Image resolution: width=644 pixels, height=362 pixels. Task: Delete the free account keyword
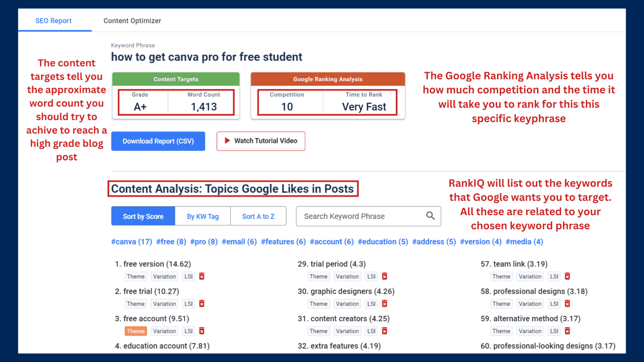click(x=202, y=331)
